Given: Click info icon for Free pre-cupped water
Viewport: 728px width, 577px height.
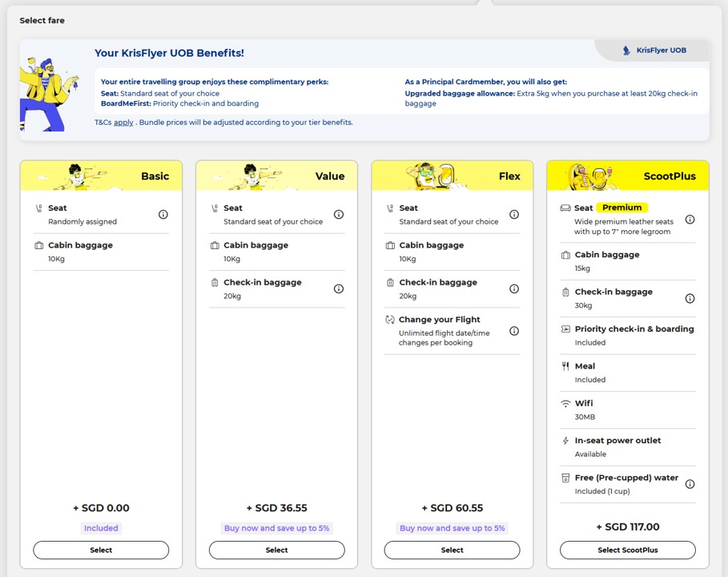Looking at the screenshot, I should pos(690,484).
